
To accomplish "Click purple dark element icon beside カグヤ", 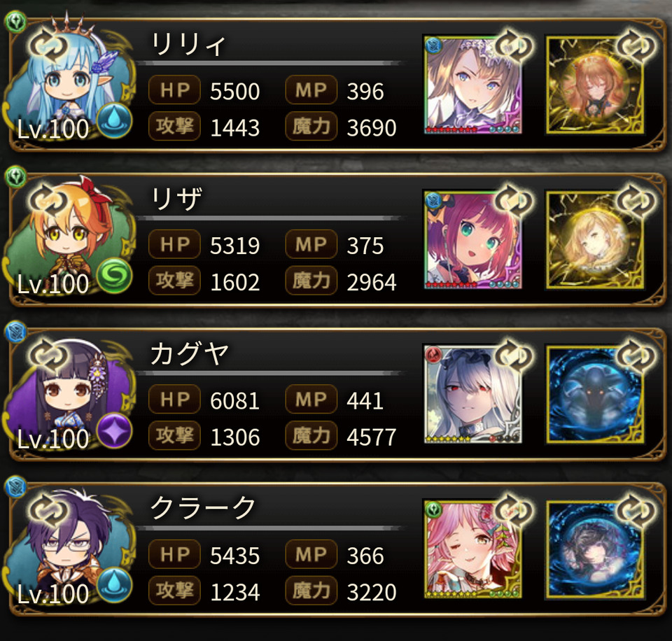I will pos(114,430).
